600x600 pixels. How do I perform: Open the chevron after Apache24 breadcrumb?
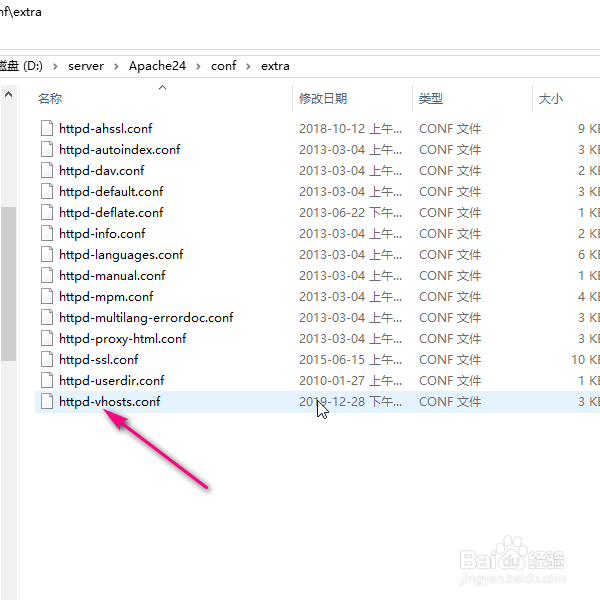tap(198, 67)
